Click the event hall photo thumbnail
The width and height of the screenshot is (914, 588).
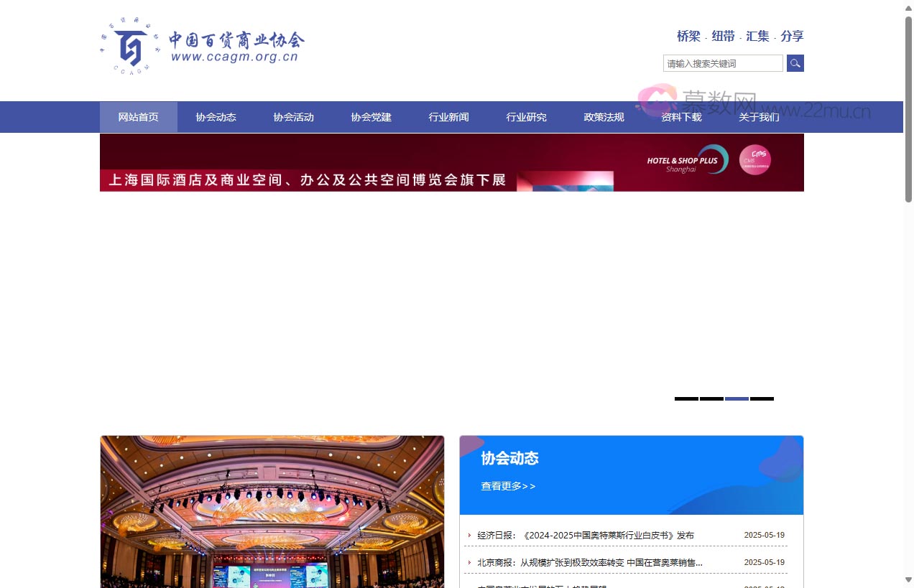(272, 512)
